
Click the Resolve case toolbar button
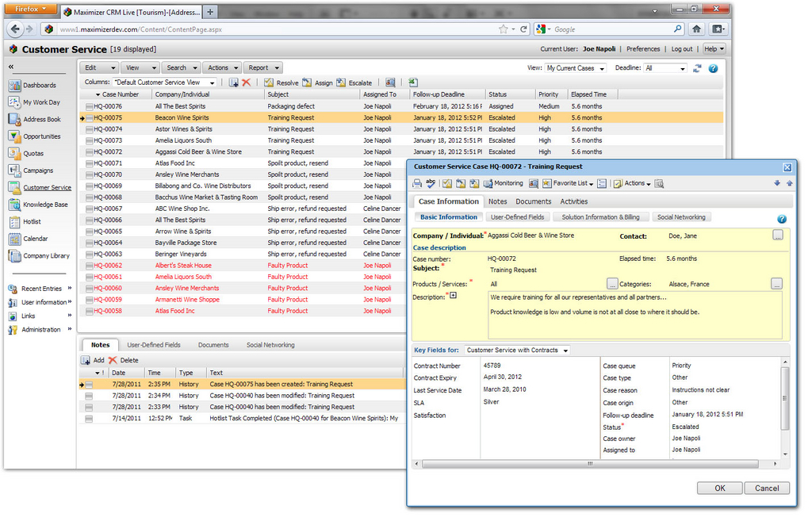pyautogui.click(x=282, y=82)
